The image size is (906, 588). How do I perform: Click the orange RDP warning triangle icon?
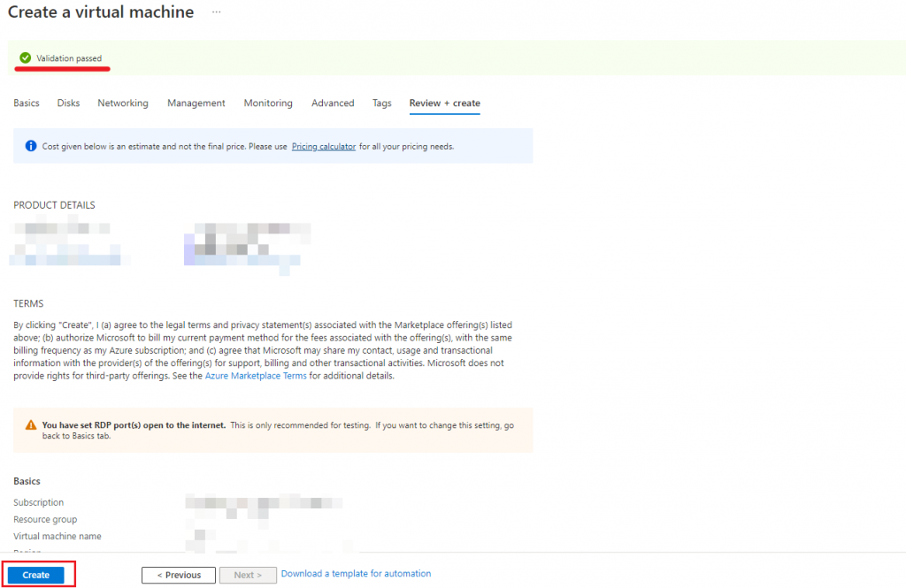pyautogui.click(x=31, y=425)
